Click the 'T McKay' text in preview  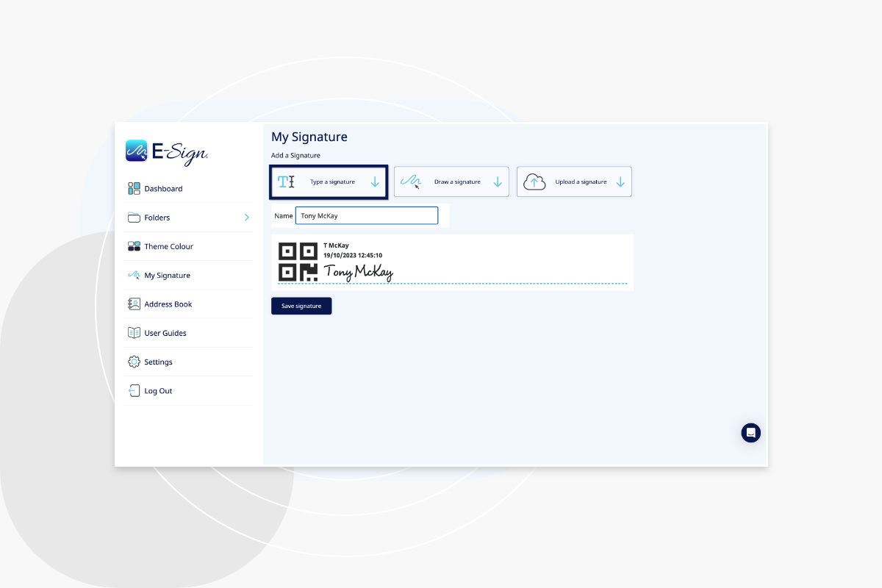click(x=336, y=245)
